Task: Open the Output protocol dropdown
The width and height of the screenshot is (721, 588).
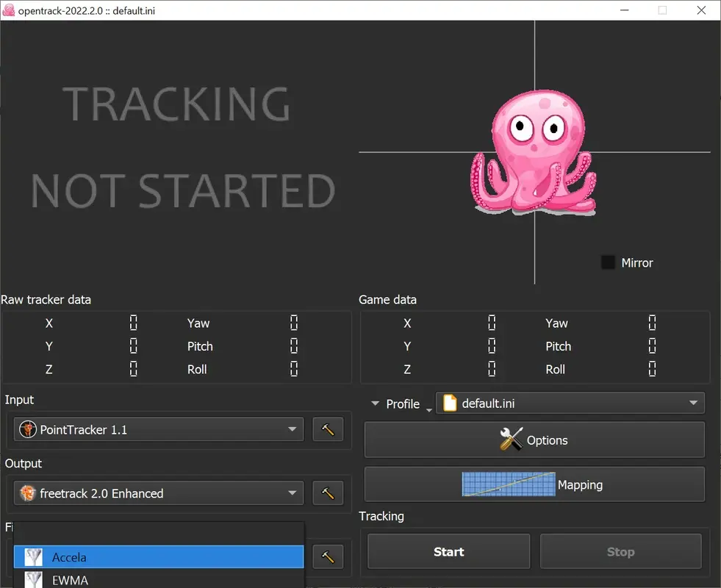Action: pos(158,492)
